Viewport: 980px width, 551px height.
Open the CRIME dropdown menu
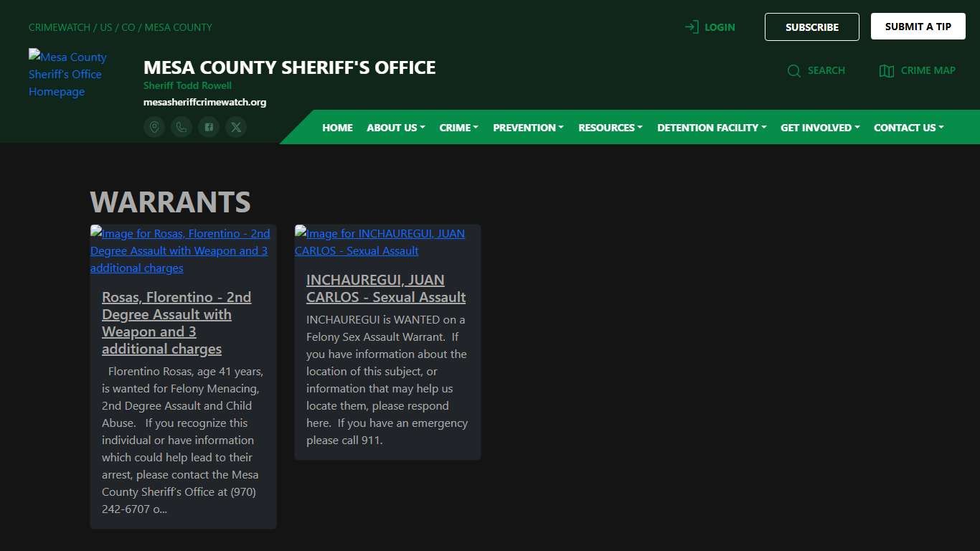[458, 127]
